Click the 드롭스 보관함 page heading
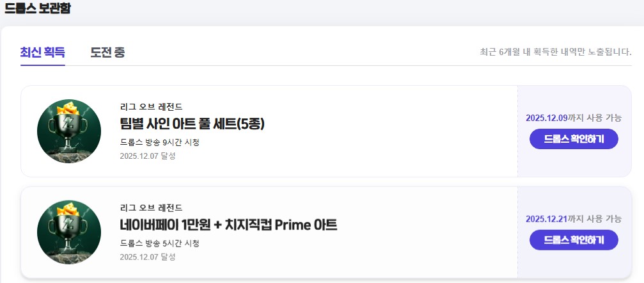The width and height of the screenshot is (644, 283). 38,9
